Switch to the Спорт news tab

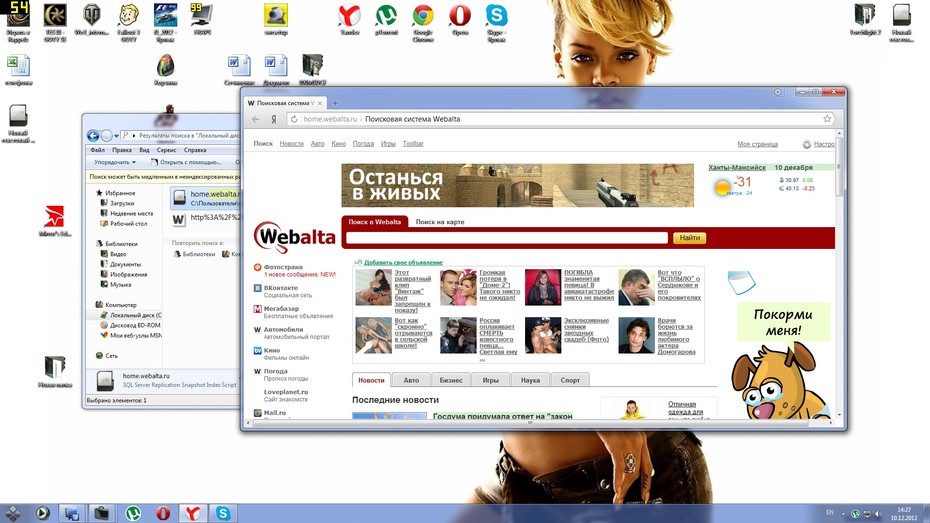point(570,380)
